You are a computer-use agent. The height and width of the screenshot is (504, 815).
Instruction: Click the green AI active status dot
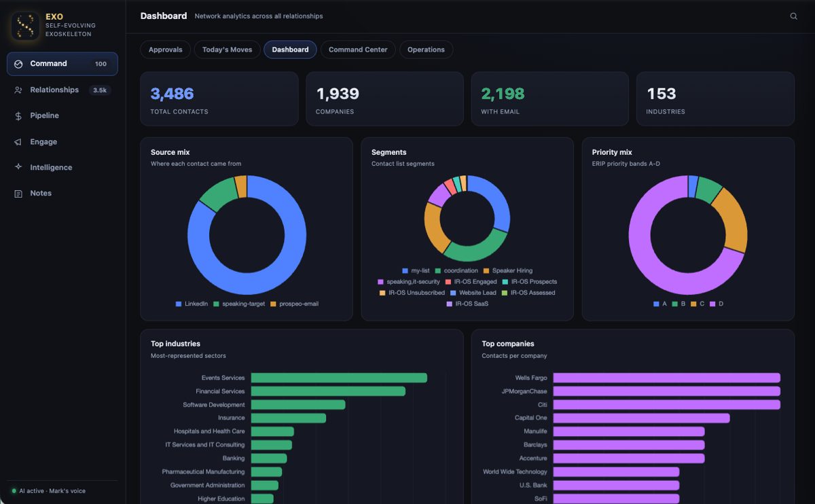click(x=14, y=491)
